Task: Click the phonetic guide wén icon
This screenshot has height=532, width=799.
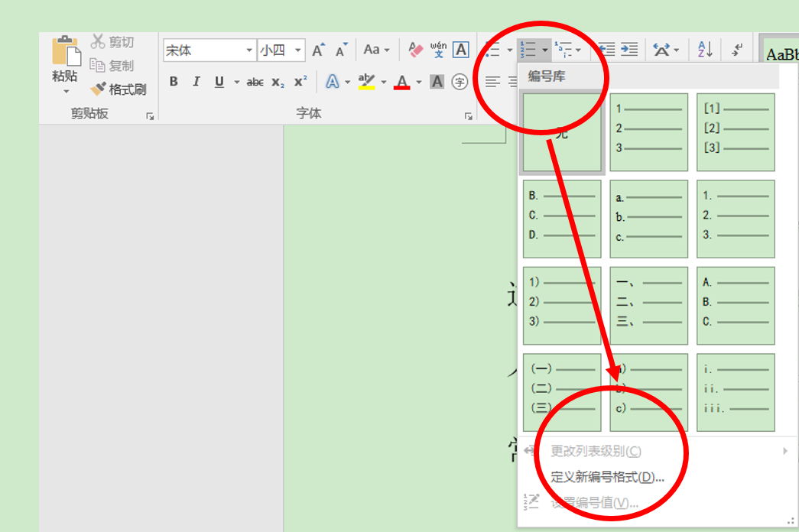Action: pos(438,50)
